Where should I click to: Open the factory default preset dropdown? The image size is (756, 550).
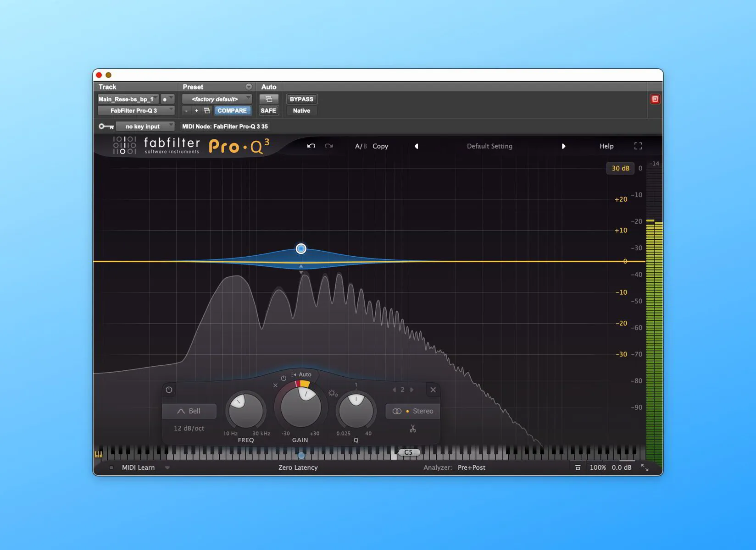click(217, 99)
